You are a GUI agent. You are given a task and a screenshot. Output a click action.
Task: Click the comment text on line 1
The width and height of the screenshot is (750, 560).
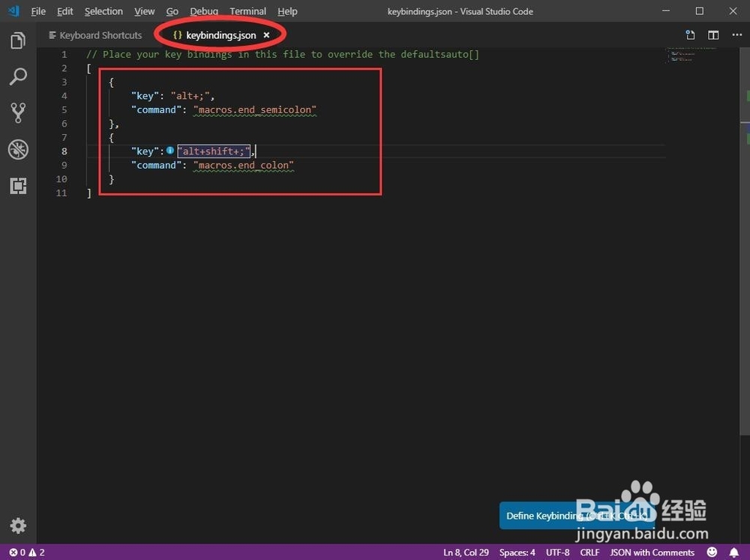(282, 54)
